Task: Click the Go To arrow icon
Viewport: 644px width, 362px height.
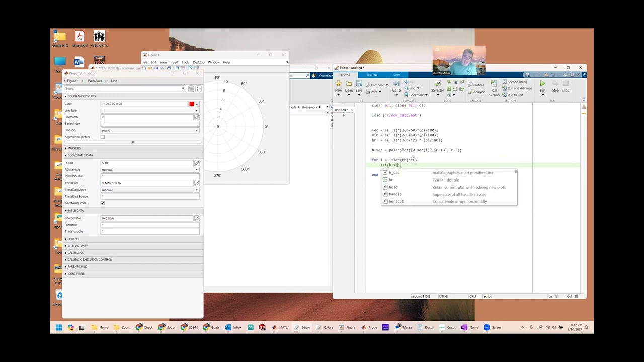Action: point(396,84)
